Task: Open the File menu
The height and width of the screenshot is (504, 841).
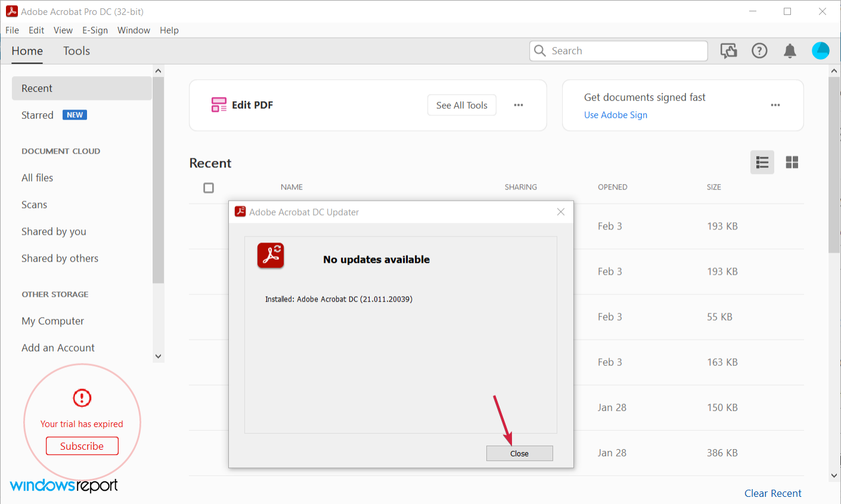Action: point(12,30)
